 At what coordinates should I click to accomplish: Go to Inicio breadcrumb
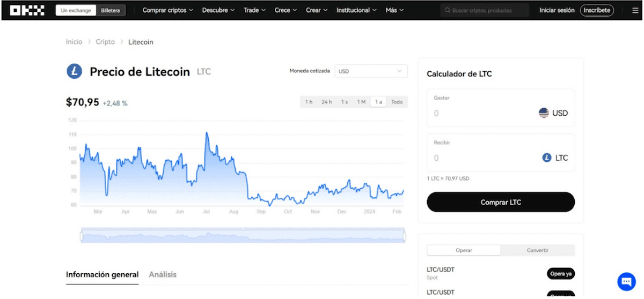click(74, 42)
